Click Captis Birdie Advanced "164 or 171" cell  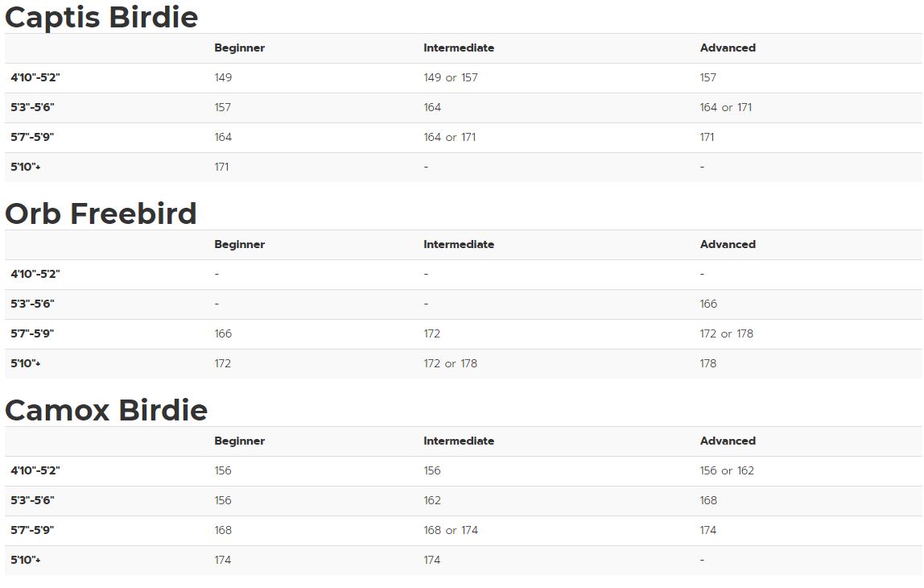pyautogui.click(x=726, y=108)
